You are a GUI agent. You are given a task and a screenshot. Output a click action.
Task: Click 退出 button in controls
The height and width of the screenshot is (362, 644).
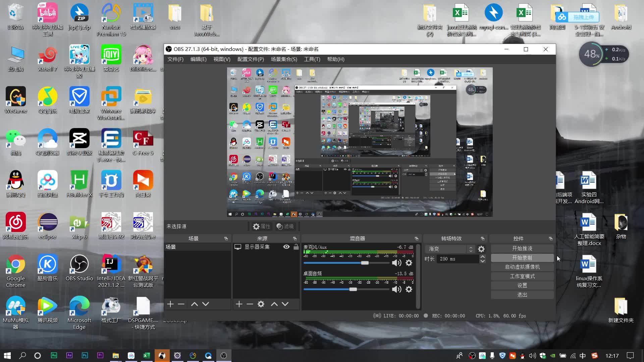[x=522, y=295]
